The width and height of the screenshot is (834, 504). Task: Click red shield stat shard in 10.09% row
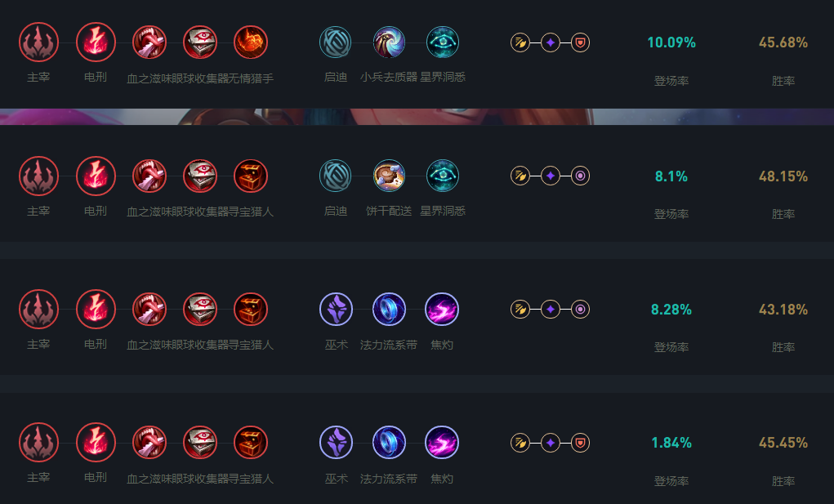point(580,42)
